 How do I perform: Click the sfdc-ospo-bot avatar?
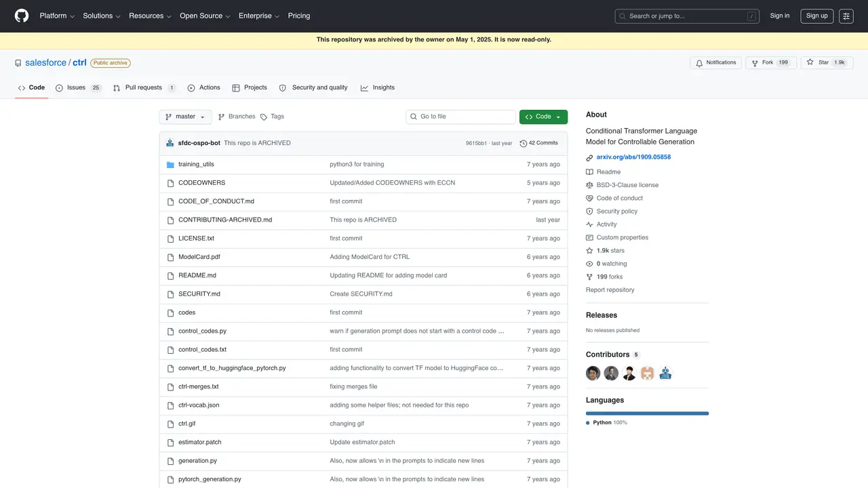(170, 143)
